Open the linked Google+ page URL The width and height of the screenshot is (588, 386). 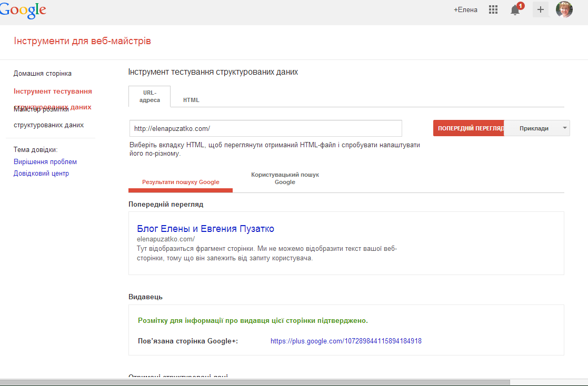click(x=346, y=341)
